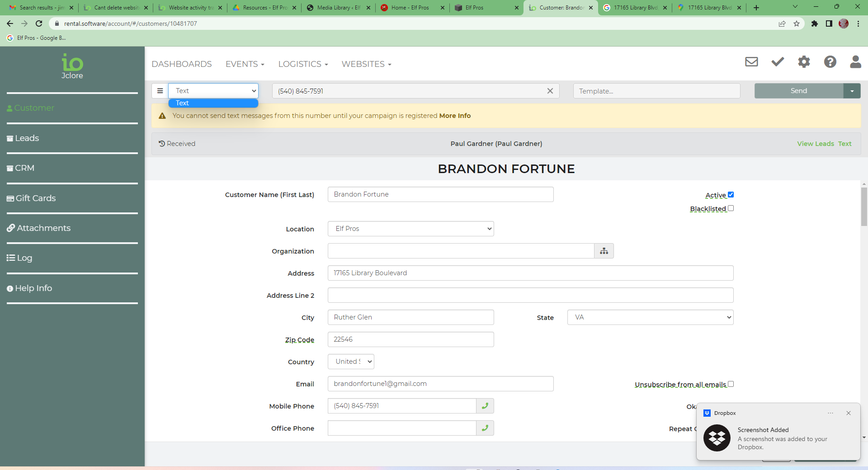Open the EVENTS menu
Image resolution: width=868 pixels, height=470 pixels.
pyautogui.click(x=245, y=64)
